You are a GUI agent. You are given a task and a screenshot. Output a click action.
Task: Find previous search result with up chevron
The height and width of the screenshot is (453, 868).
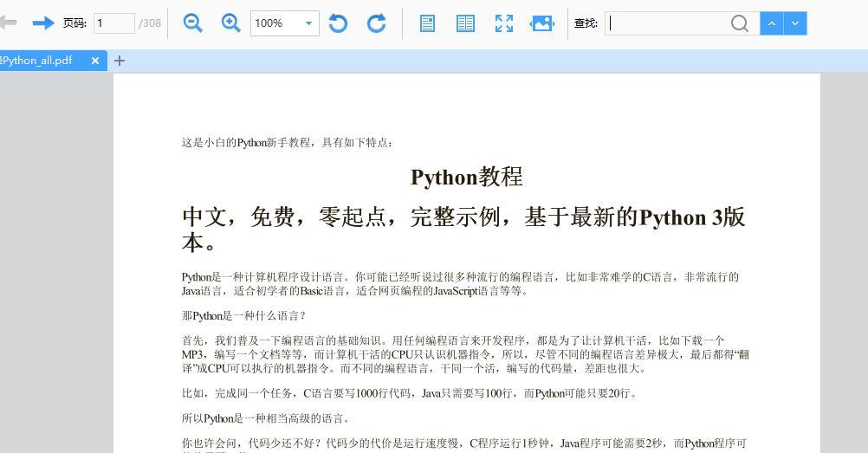pyautogui.click(x=771, y=23)
